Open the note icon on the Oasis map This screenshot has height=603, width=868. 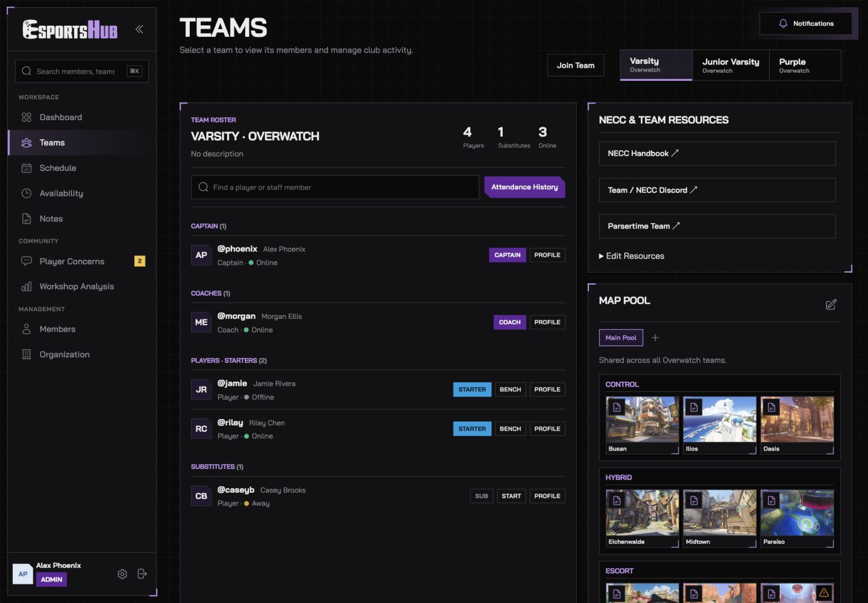click(x=771, y=408)
